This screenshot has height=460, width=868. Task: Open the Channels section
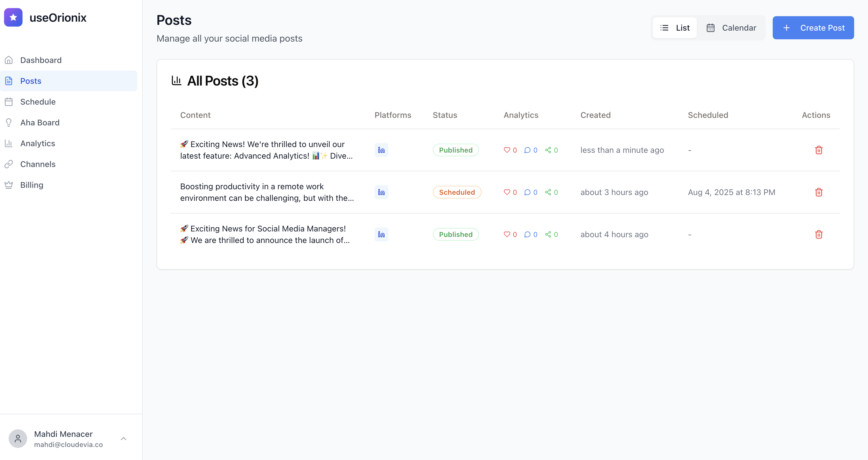click(38, 164)
